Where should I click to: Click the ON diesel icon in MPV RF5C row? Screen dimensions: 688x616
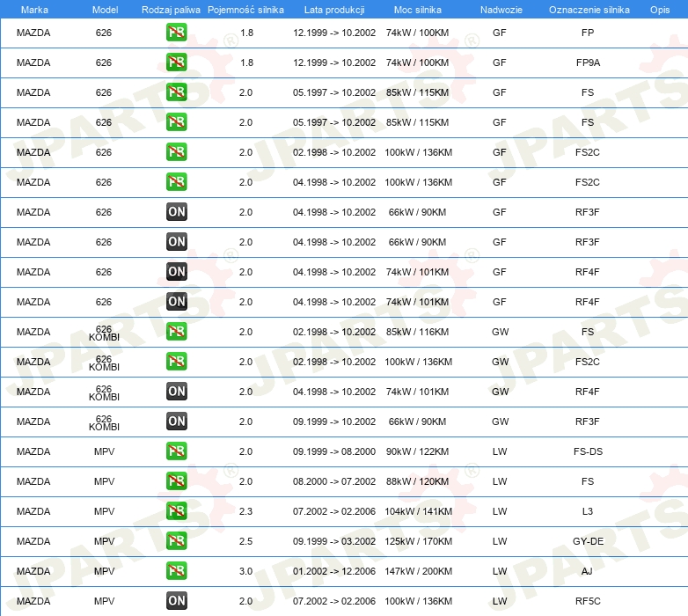tap(176, 601)
